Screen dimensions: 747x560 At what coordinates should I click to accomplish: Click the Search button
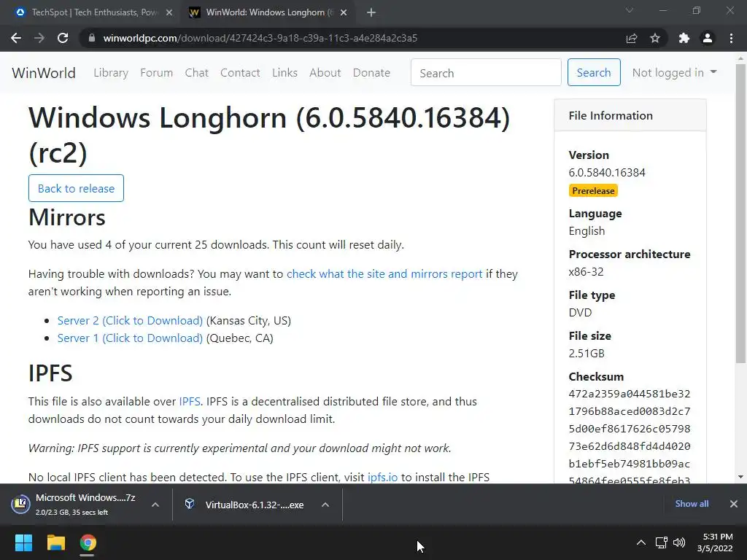pos(594,72)
